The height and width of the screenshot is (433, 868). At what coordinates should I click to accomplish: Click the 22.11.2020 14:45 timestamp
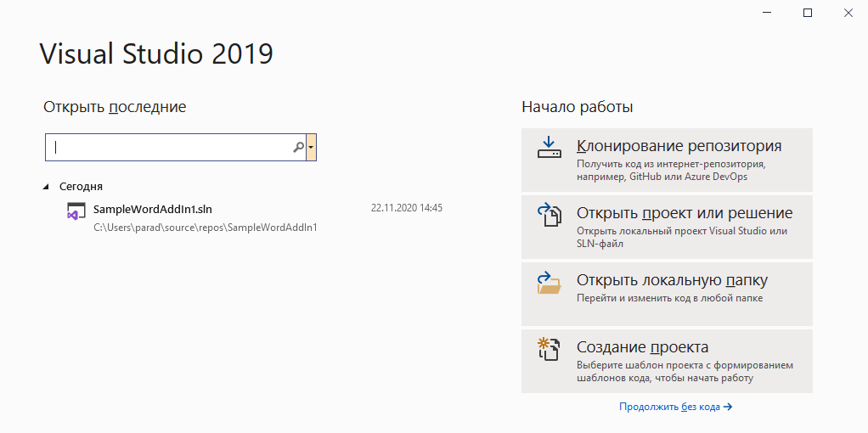407,208
